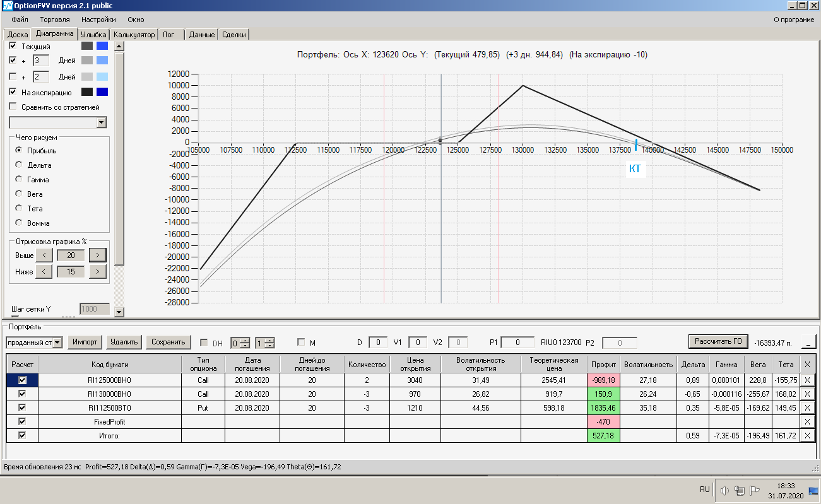The height and width of the screenshot is (504, 821).
Task: Increase the Выше percent with right arrow
Action: (97, 255)
